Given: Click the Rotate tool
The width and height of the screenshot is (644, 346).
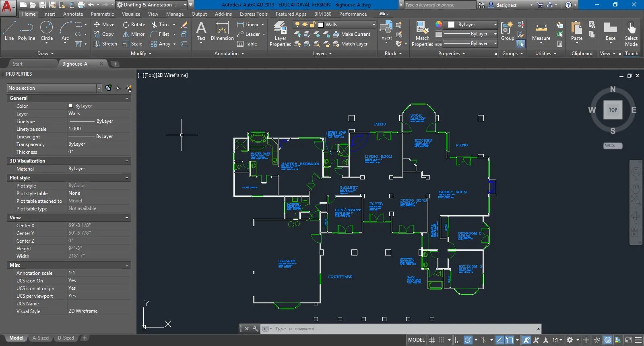Looking at the screenshot, I should pos(134,25).
